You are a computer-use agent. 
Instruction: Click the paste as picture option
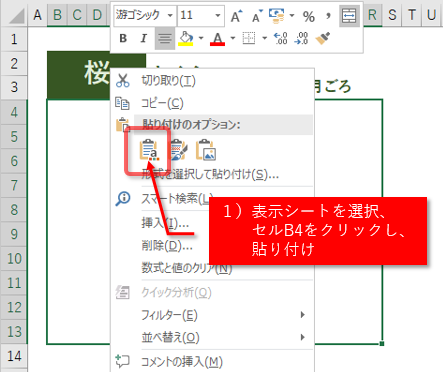click(x=206, y=150)
